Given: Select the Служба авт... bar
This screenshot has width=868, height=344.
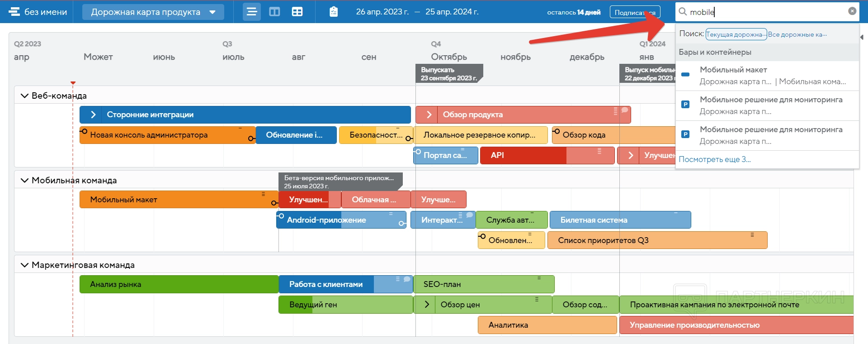Looking at the screenshot, I should pyautogui.click(x=512, y=220).
